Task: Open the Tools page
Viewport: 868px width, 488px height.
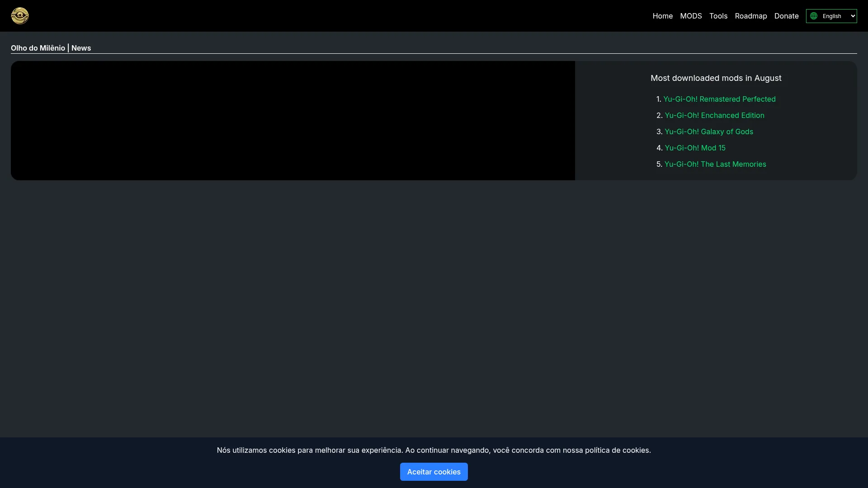Action: [x=718, y=16]
